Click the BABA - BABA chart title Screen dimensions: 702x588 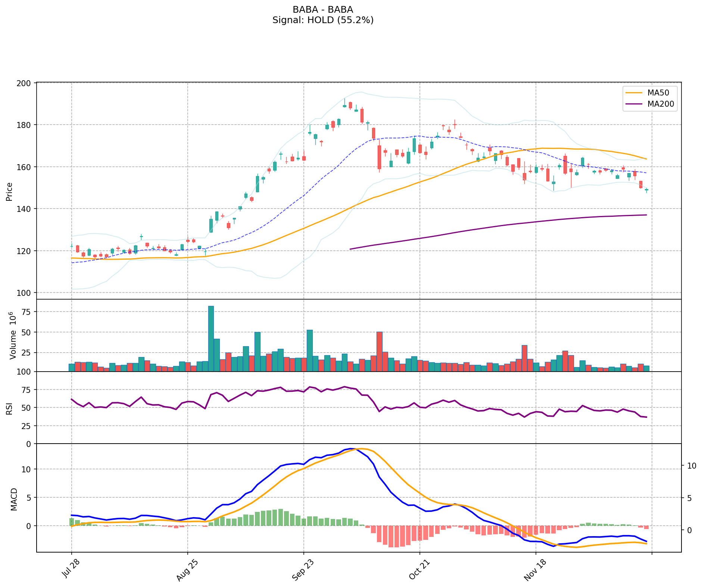[323, 10]
